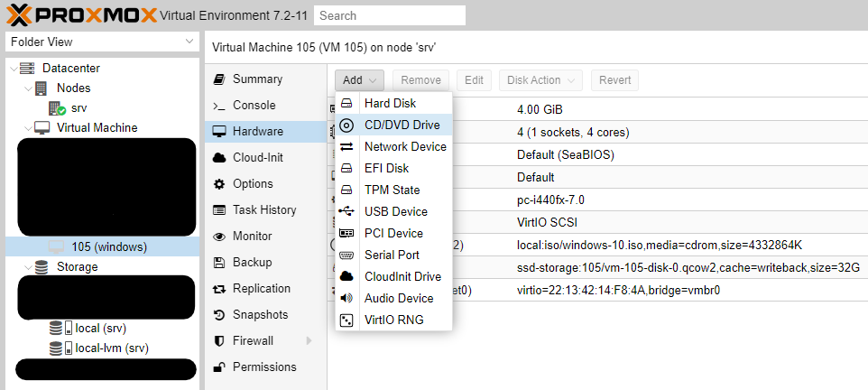
Task: Click the USB Device icon
Action: (346, 211)
